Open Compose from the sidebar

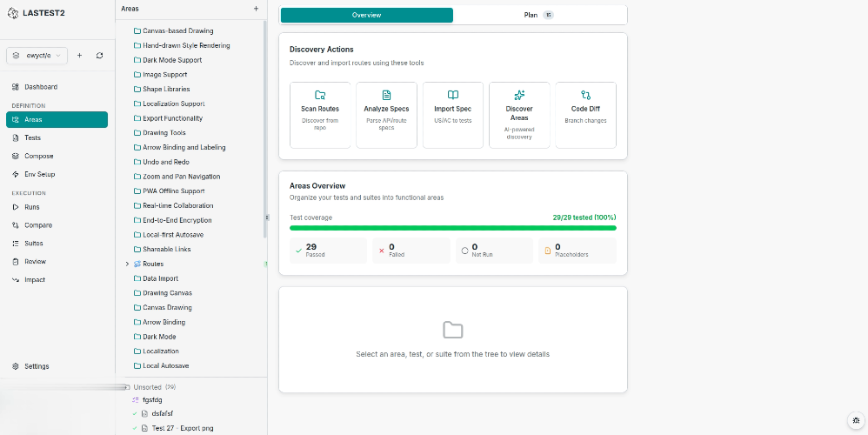(x=57, y=156)
